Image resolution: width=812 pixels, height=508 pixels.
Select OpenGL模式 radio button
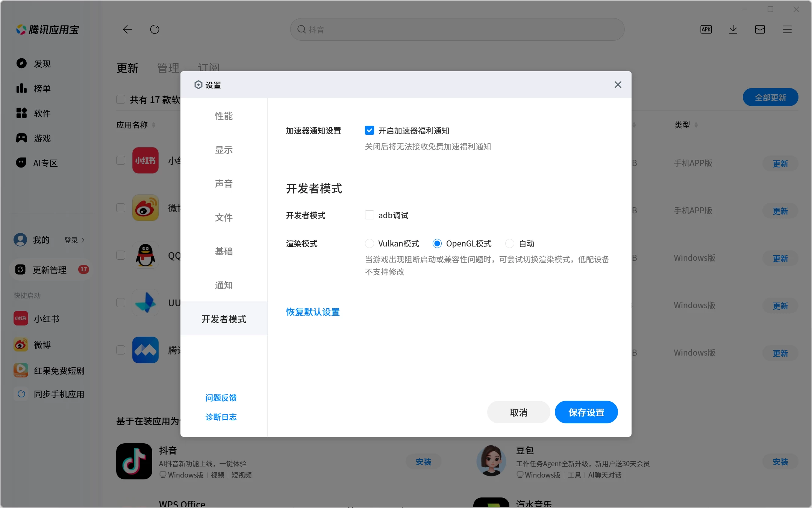coord(437,243)
